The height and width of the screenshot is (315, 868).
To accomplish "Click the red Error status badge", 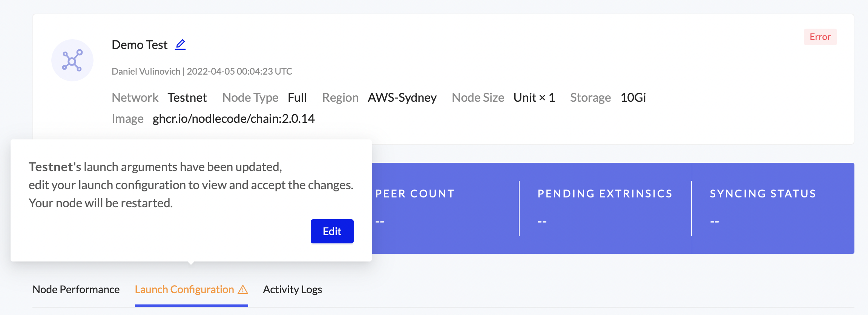I will (x=820, y=37).
